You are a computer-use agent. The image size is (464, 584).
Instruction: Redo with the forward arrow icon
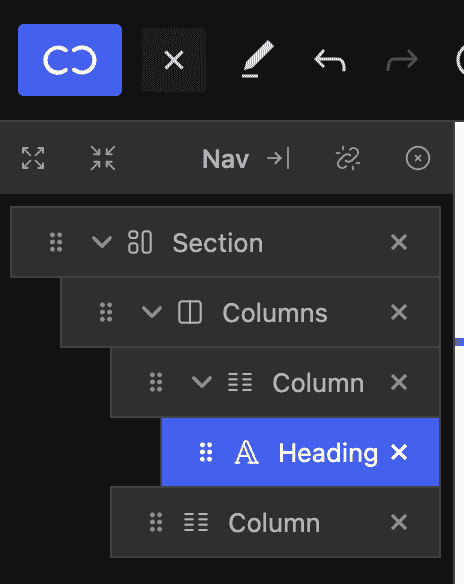(x=402, y=60)
